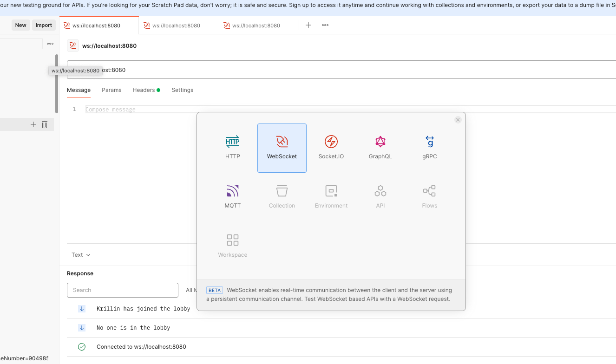Select 'Connected to ws://localhost:8080' log entry

click(141, 347)
